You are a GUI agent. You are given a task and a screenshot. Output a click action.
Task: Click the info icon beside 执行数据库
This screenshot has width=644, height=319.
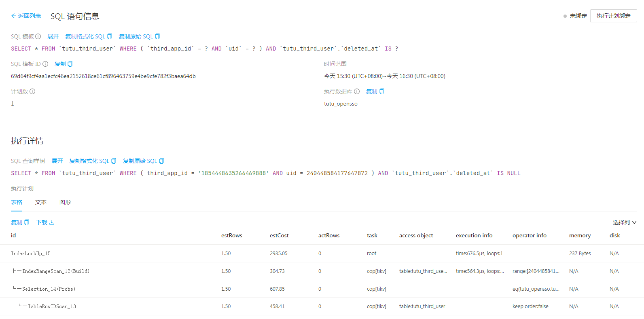point(357,91)
